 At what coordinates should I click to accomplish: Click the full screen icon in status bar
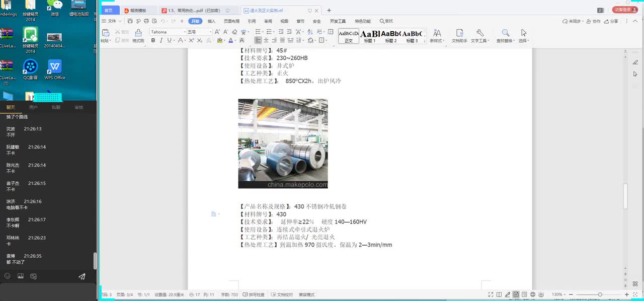(491, 294)
